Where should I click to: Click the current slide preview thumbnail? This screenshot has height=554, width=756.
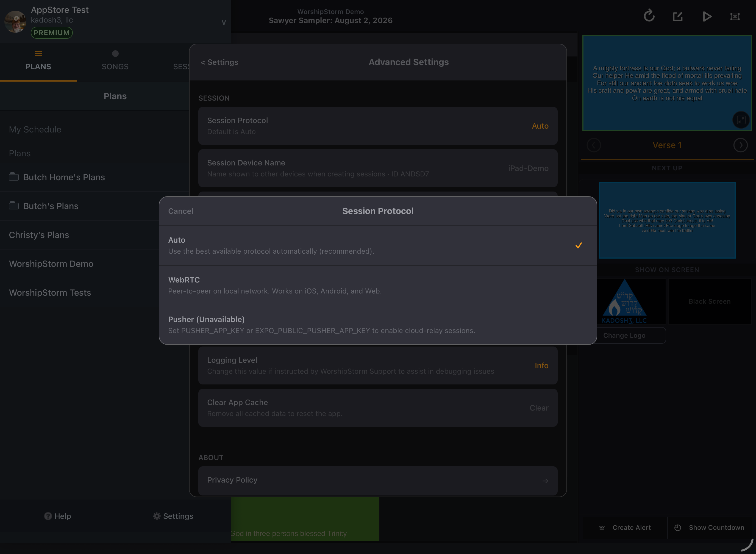pyautogui.click(x=667, y=83)
